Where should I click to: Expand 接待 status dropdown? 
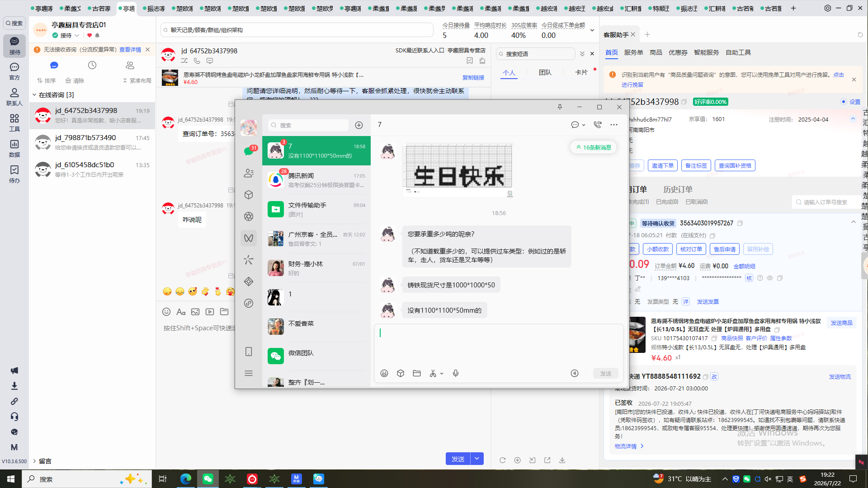pyautogui.click(x=77, y=35)
